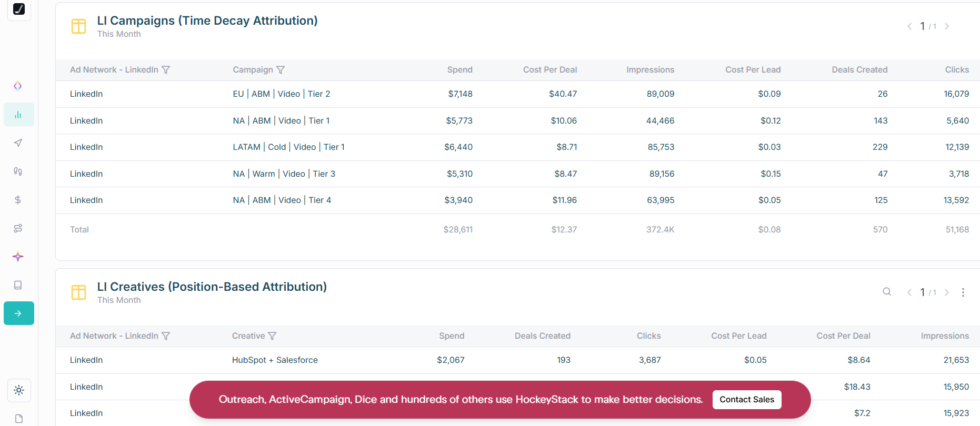Click This Month under LI Creatives title
Image resolution: width=980 pixels, height=426 pixels.
coord(119,300)
